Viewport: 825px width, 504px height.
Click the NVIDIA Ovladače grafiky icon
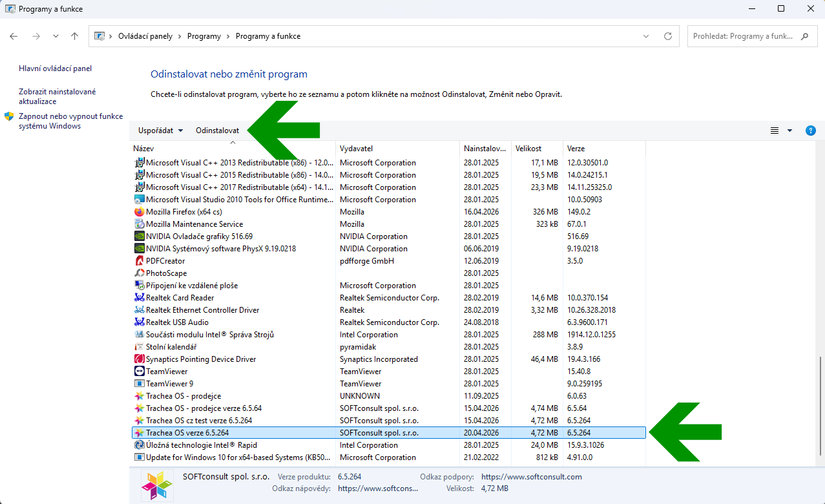pos(139,236)
